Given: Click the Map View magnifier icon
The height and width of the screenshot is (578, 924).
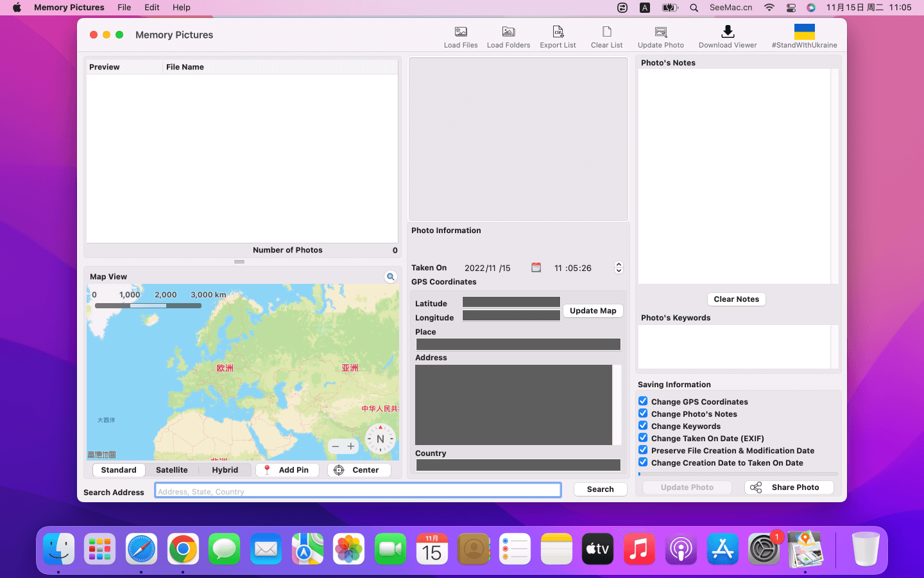Looking at the screenshot, I should pyautogui.click(x=390, y=277).
